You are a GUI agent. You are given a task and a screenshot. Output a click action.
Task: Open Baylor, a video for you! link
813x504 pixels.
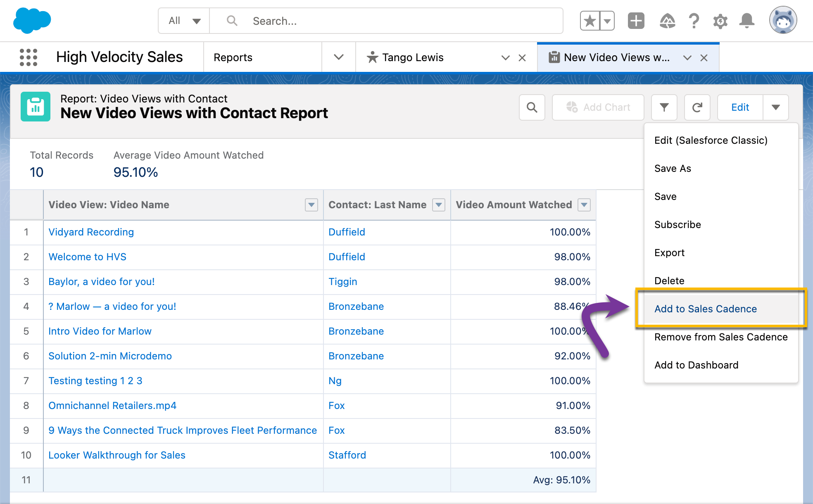pyautogui.click(x=102, y=282)
